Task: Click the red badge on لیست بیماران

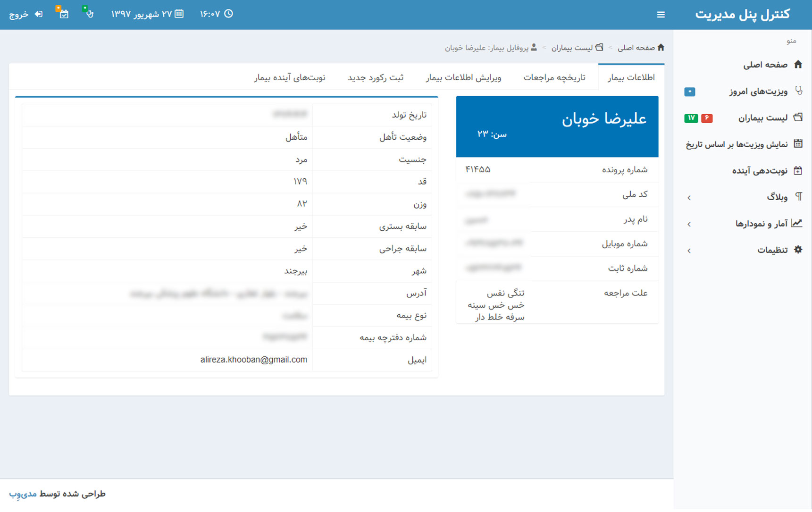Action: 706,118
